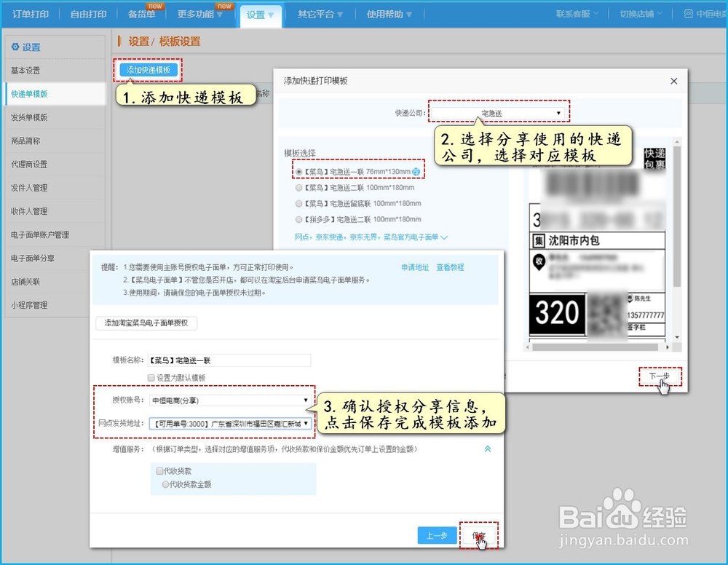Viewport: 728px width, 565px height.
Task: Open 发货单模版 in the sidebar
Action: [x=55, y=117]
